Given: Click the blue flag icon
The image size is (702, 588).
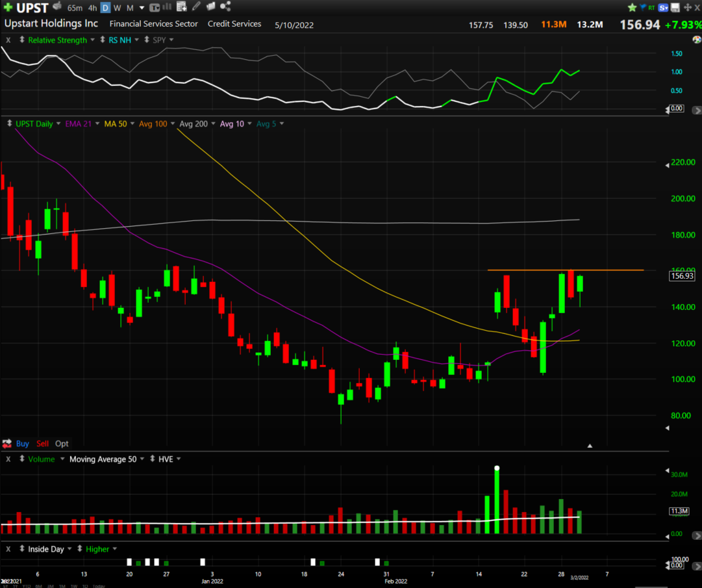Looking at the screenshot, I should point(643,7).
